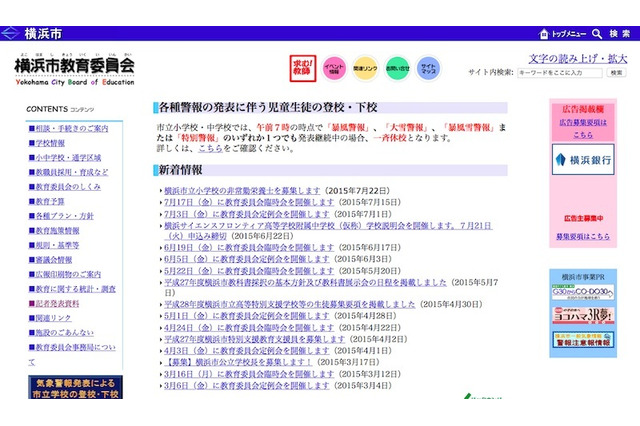Screen dimensions: 640x426
Task: Open 5月22日 教育委員会臨時会 news link
Action: pos(249,271)
